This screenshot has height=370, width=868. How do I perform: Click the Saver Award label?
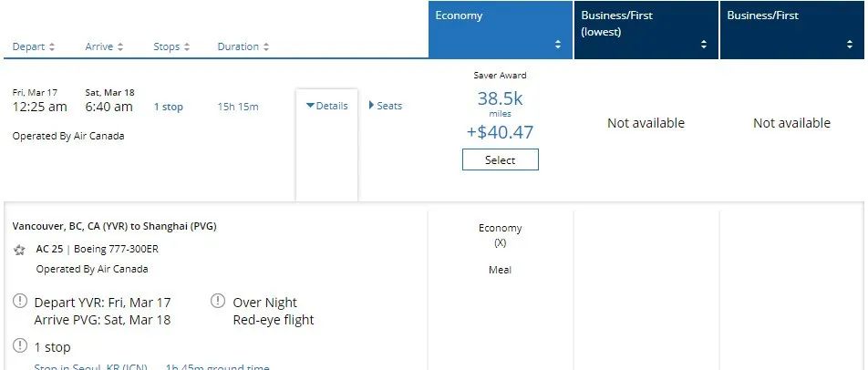pos(500,76)
